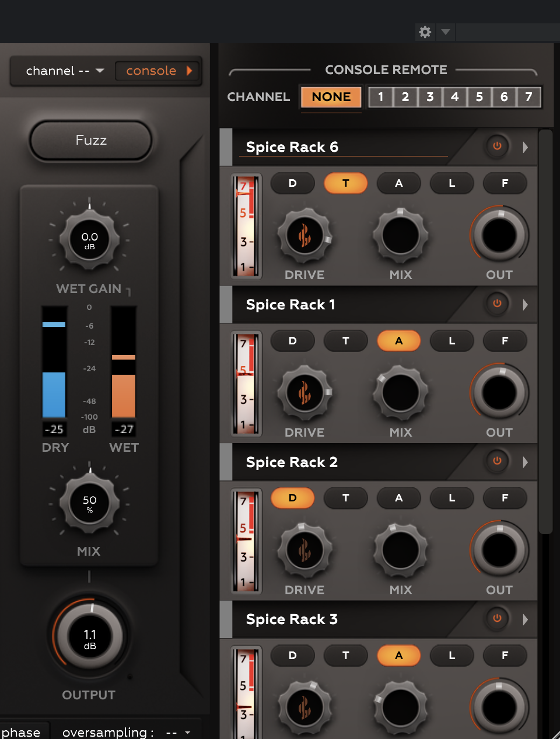The image size is (560, 739).
Task: Enable F mode on Spice Rack 2
Action: (505, 498)
